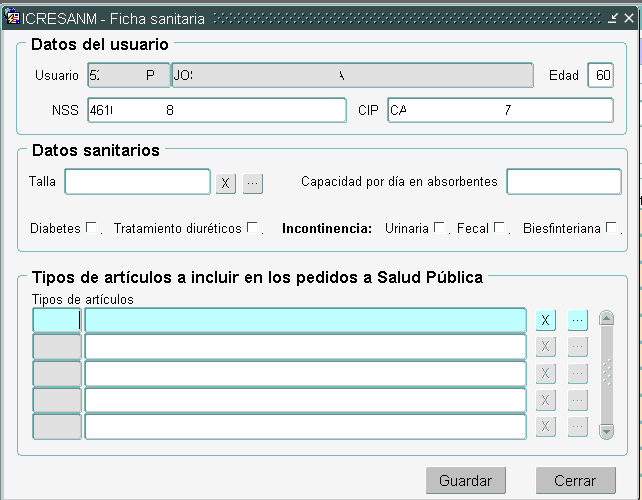Viewport: 642px width, 500px height.
Task: Click the X clear button beside Talla
Action: pyautogui.click(x=226, y=183)
